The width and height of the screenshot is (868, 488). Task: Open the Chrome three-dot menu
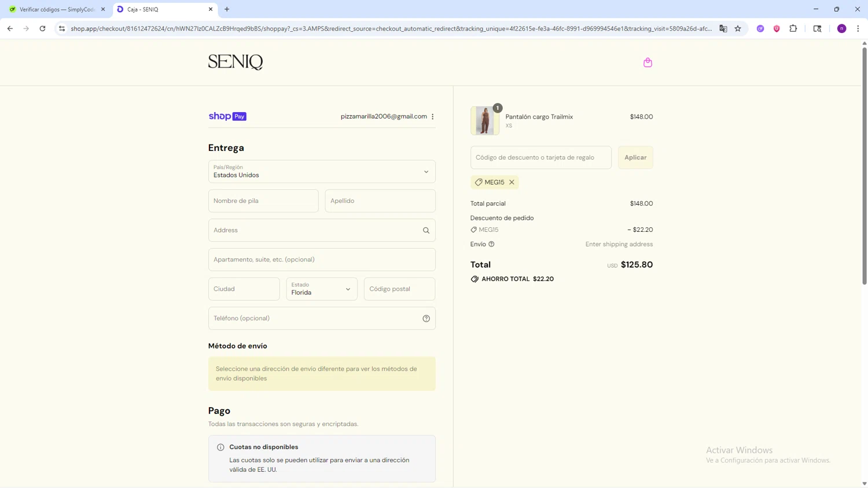(x=858, y=28)
